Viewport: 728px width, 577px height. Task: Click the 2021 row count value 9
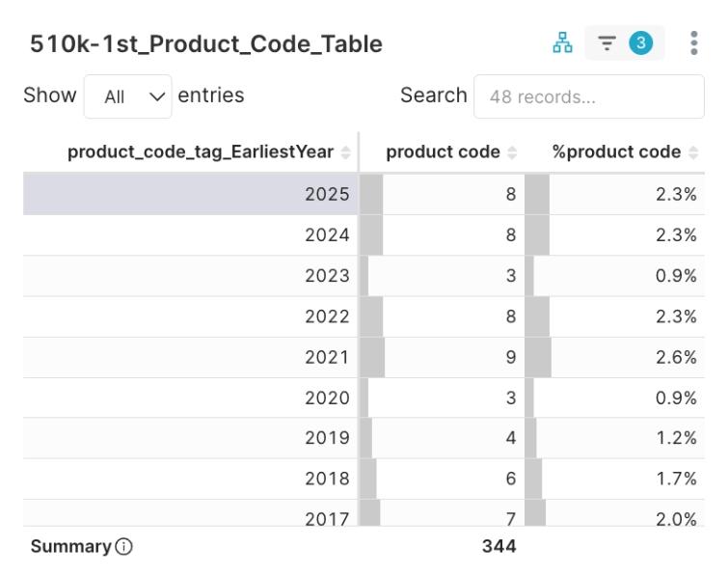point(511,357)
